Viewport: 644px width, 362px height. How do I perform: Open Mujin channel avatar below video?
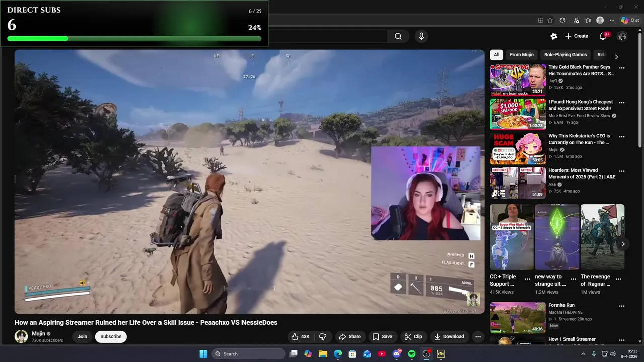21,337
